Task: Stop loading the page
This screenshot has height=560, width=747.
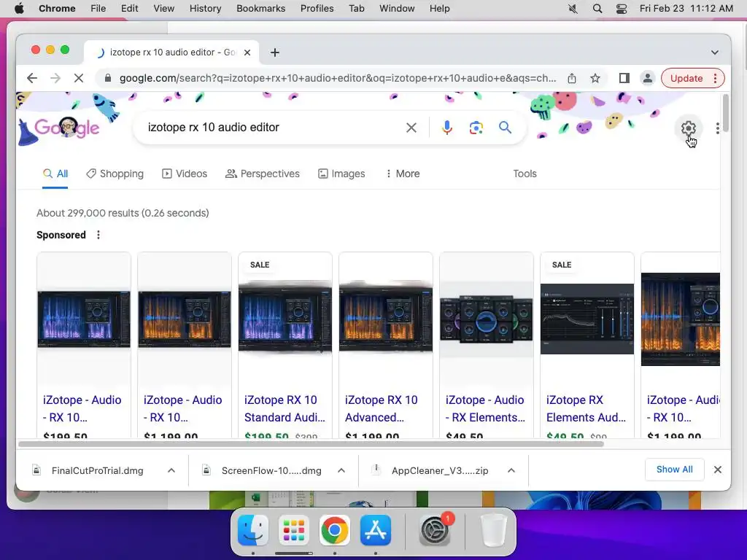Action: 79,78
